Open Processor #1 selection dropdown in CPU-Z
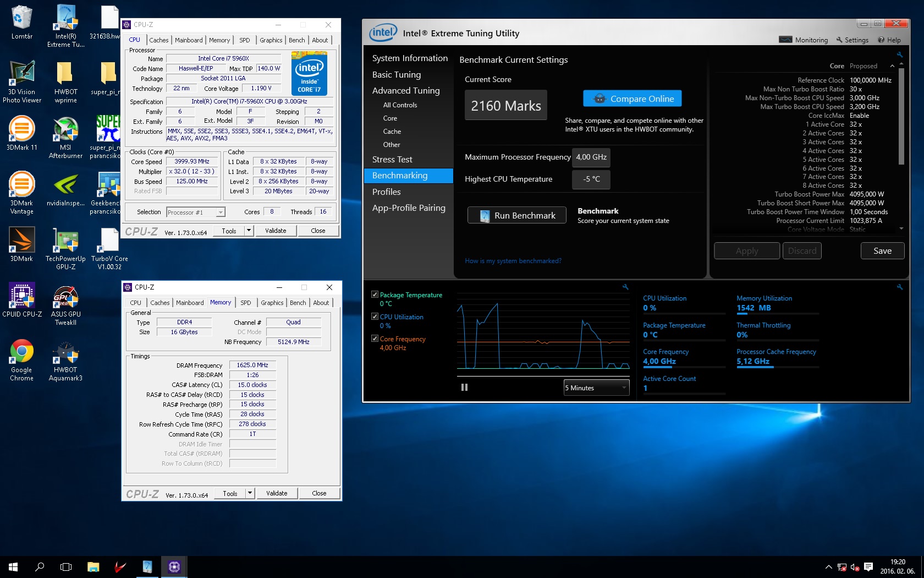This screenshot has width=924, height=578. (196, 212)
